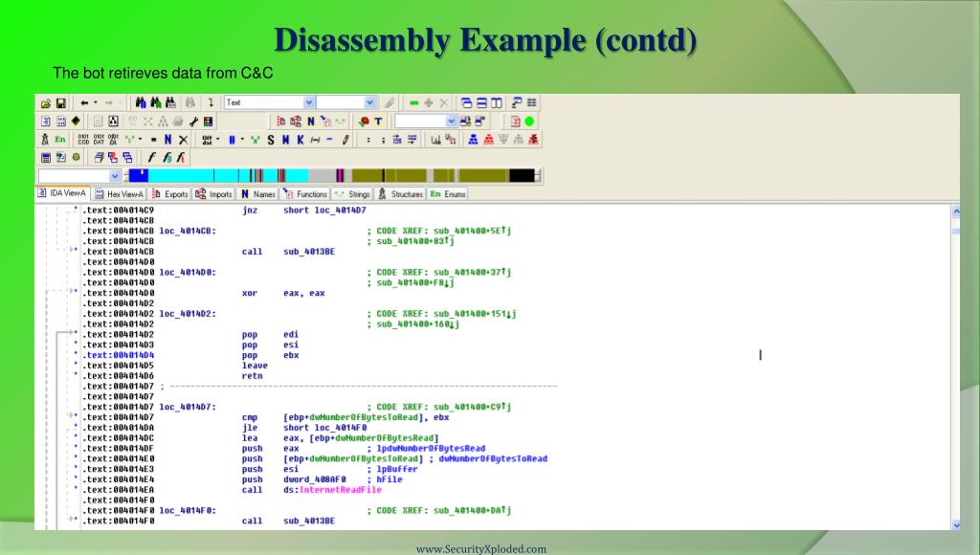Open a file with the folder icon
This screenshot has width=980, height=555.
tap(46, 102)
